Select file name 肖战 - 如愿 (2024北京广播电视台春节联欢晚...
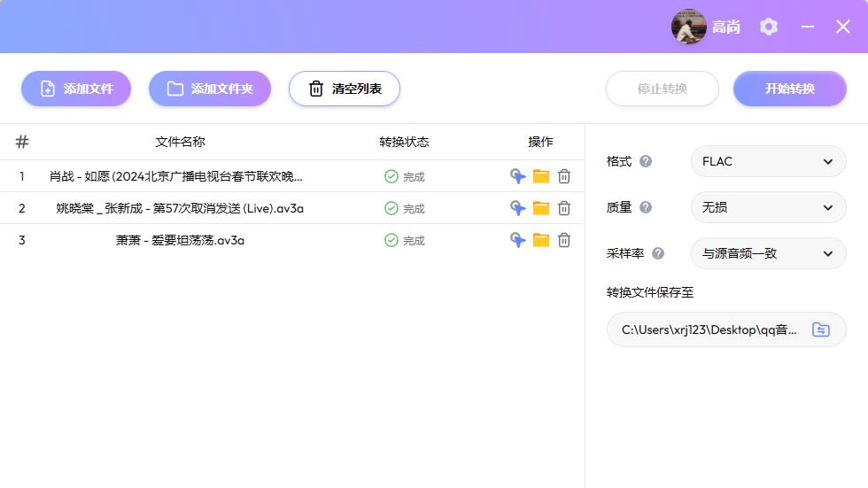Viewport: 868px width, 488px height. (176, 176)
